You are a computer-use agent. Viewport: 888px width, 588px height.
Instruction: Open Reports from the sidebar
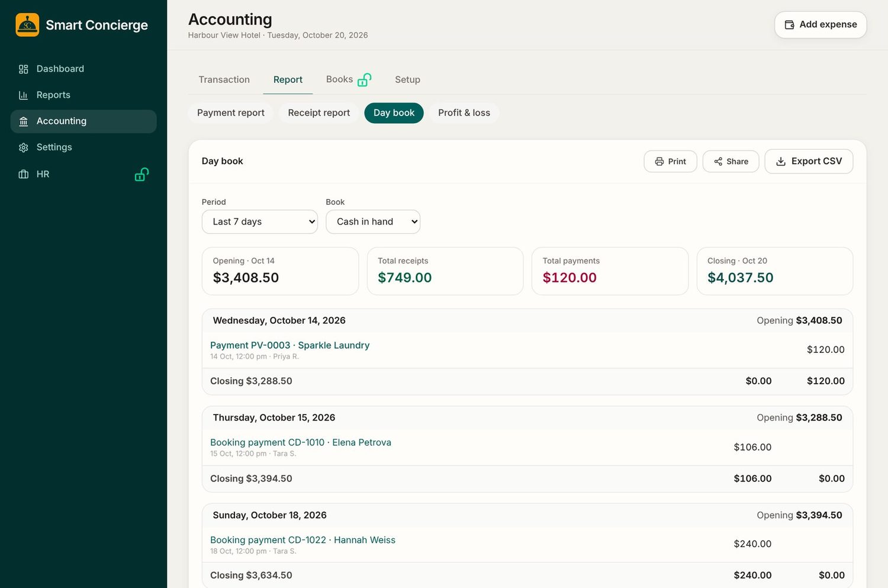tap(83, 95)
